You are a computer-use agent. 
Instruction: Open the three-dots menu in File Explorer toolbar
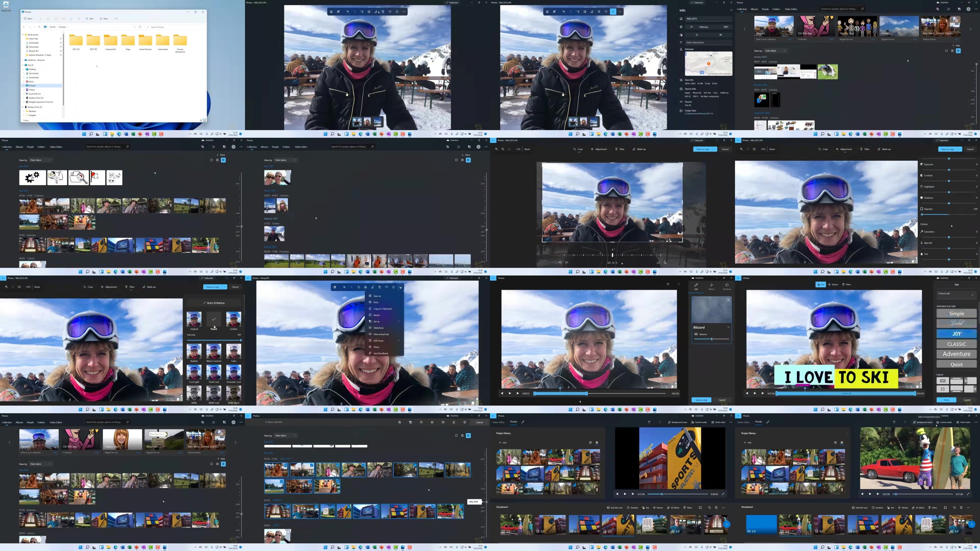coord(116,19)
